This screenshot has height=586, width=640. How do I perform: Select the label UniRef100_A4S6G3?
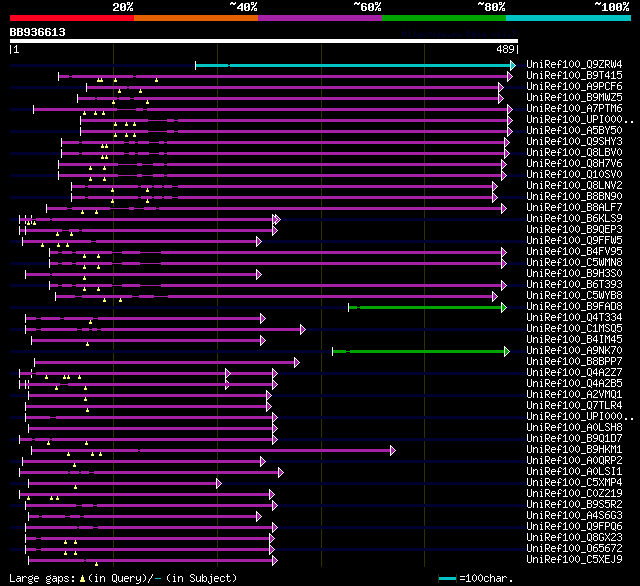tap(574, 516)
